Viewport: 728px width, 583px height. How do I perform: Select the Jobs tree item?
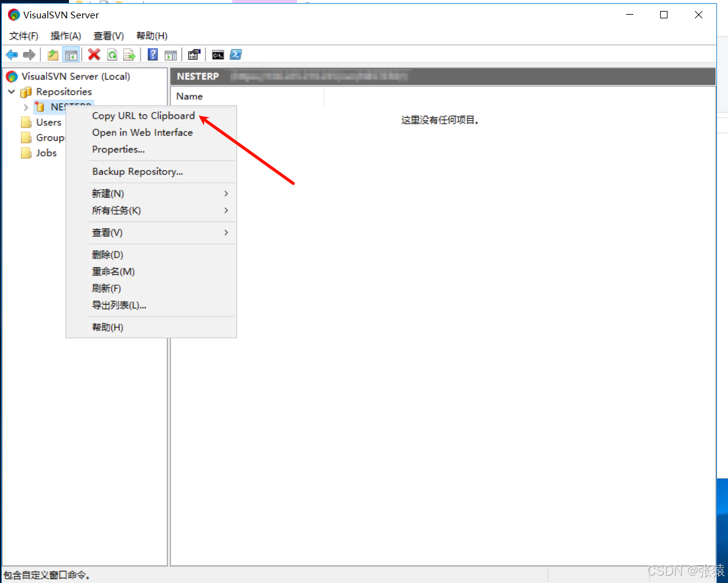coord(46,153)
